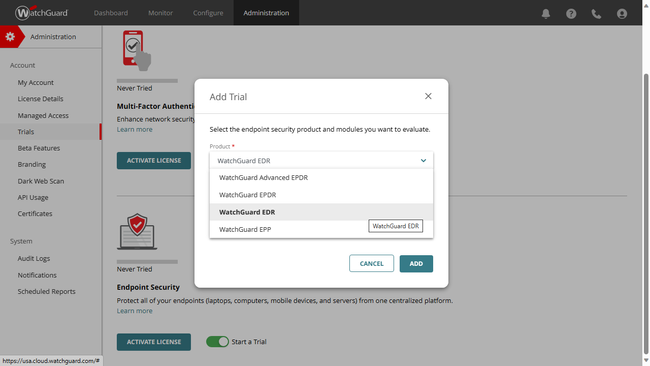Image resolution: width=650 pixels, height=366 pixels.
Task: Select highlighted WatchGuard EDR list option
Action: click(321, 212)
